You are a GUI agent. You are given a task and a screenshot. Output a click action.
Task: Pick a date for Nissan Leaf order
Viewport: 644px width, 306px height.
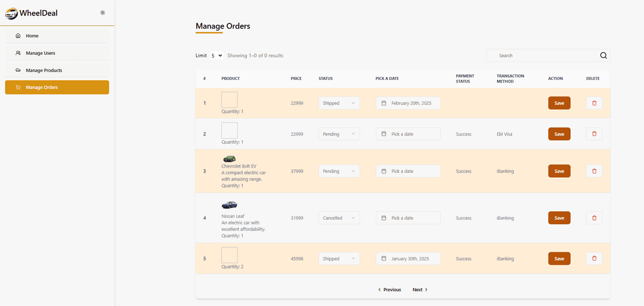(408, 218)
